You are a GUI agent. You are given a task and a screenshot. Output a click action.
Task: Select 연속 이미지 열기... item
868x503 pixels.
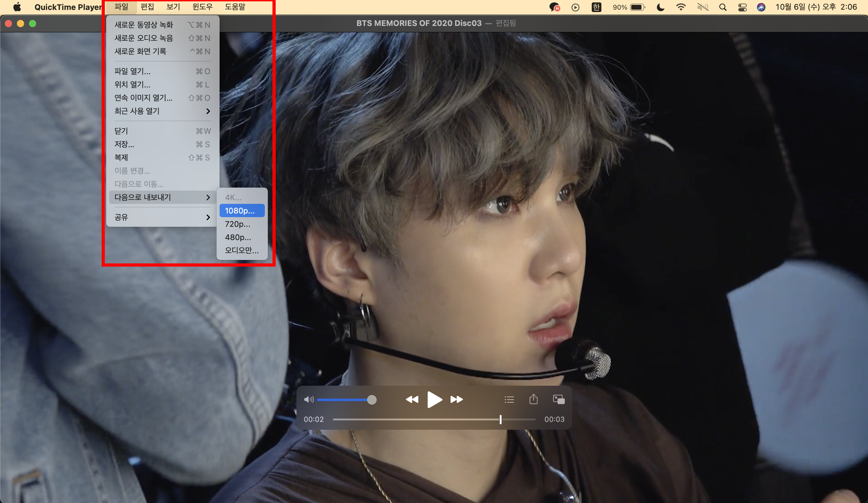[163, 98]
